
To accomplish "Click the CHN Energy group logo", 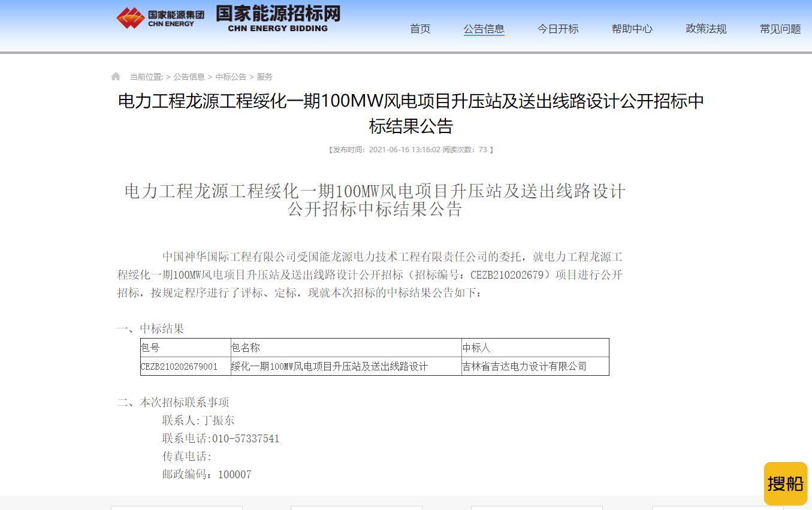I will (160, 17).
